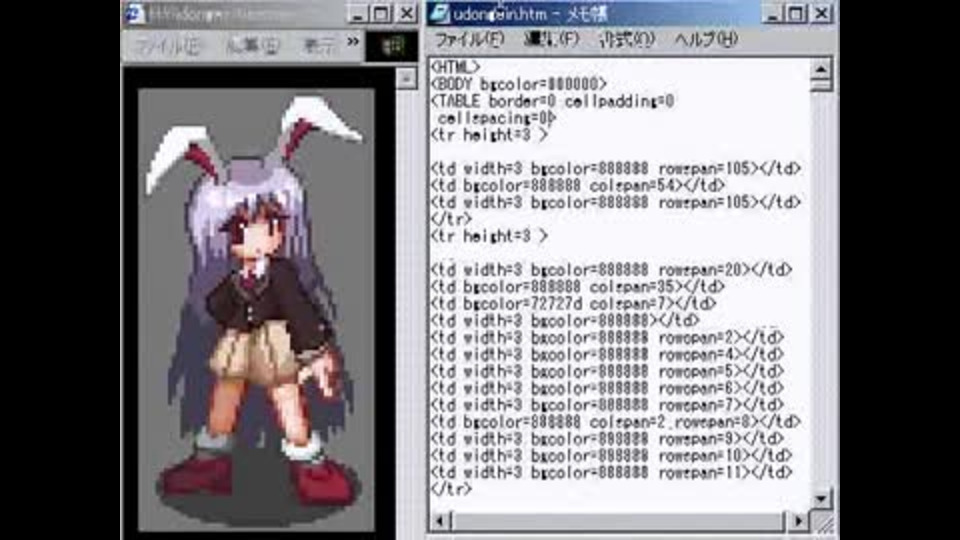Image resolution: width=960 pixels, height=540 pixels.
Task: Open ファイル(F) menu in Notepad
Action: click(x=469, y=40)
